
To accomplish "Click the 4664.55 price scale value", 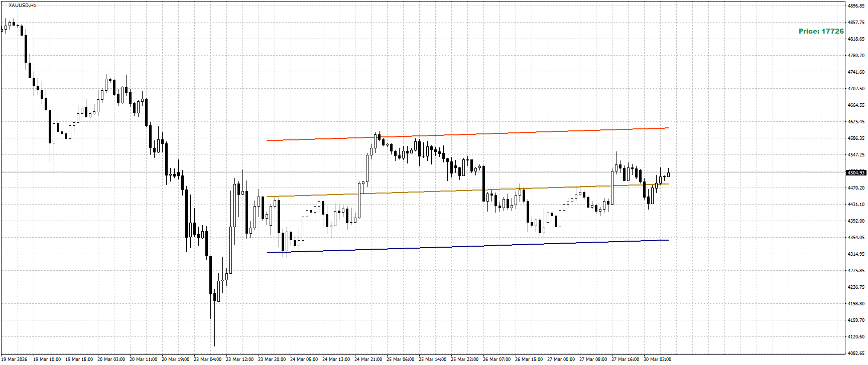I will (x=856, y=105).
